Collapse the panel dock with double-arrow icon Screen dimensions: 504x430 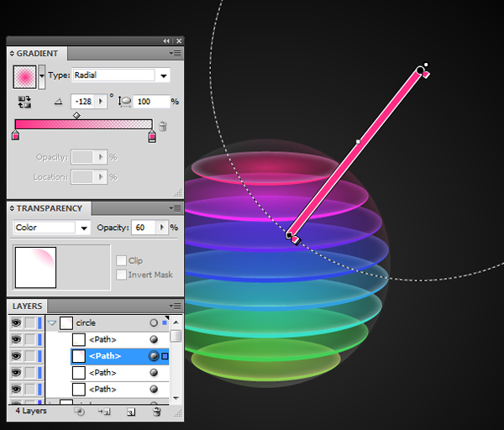pos(166,41)
